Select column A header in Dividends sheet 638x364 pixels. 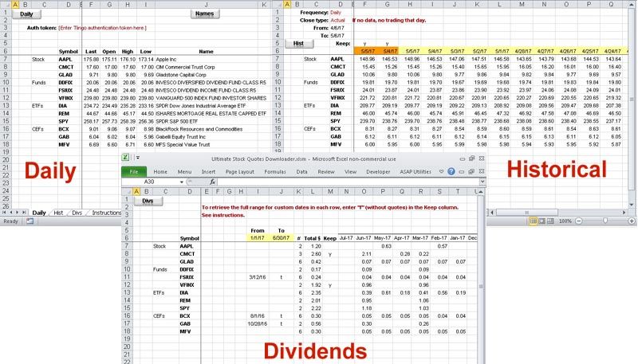[136, 191]
